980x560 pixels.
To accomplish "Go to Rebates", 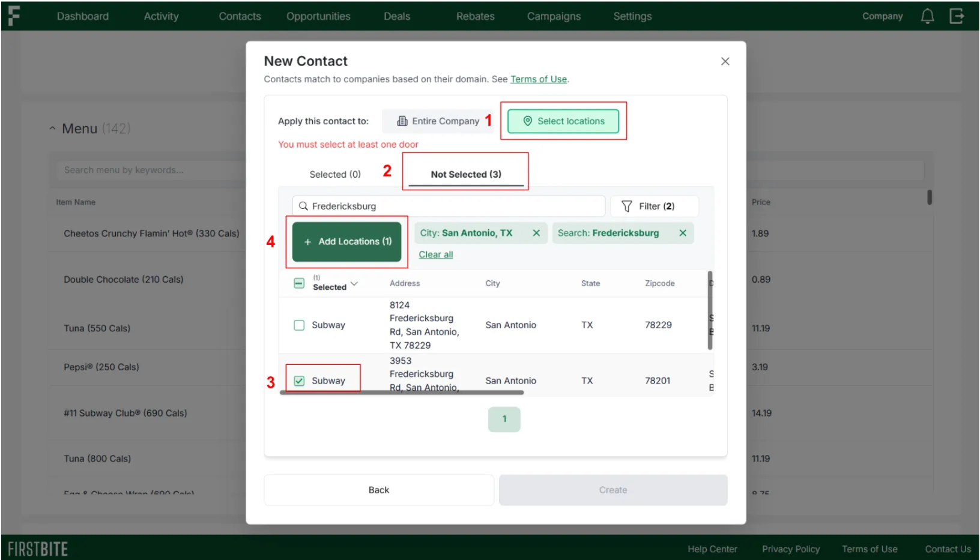I will click(x=476, y=16).
